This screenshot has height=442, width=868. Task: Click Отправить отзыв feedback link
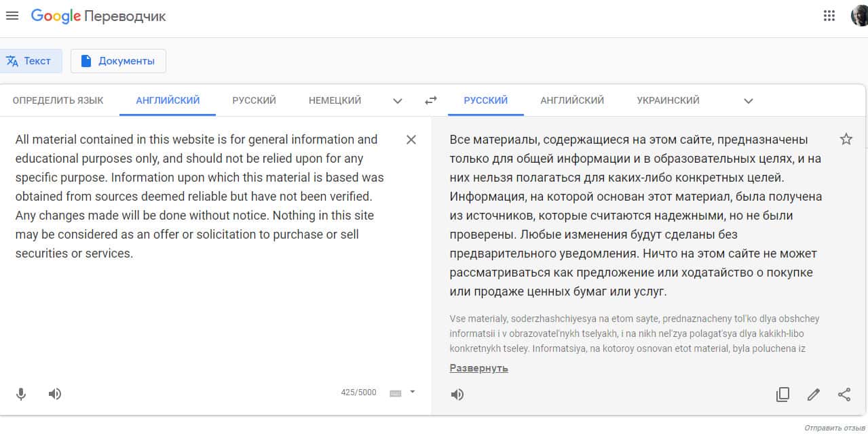point(834,428)
